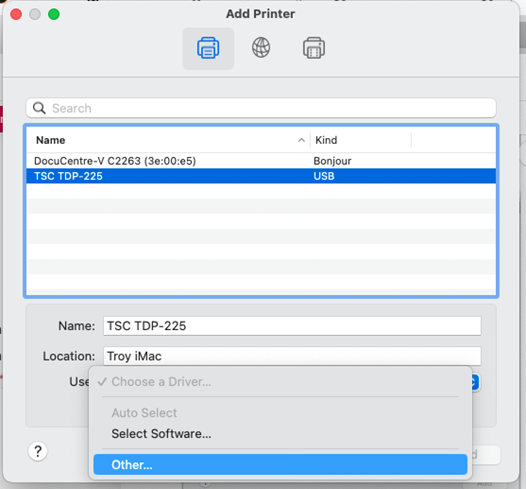The width and height of the screenshot is (526, 489).
Task: Edit the Name field containing TSC TDP-225
Action: click(292, 326)
